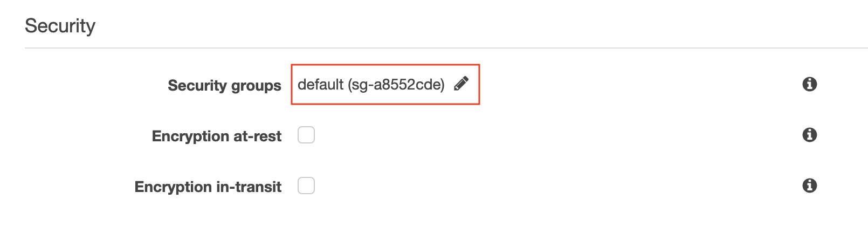The image size is (868, 233).
Task: View help for the Security groups field
Action: click(x=809, y=84)
